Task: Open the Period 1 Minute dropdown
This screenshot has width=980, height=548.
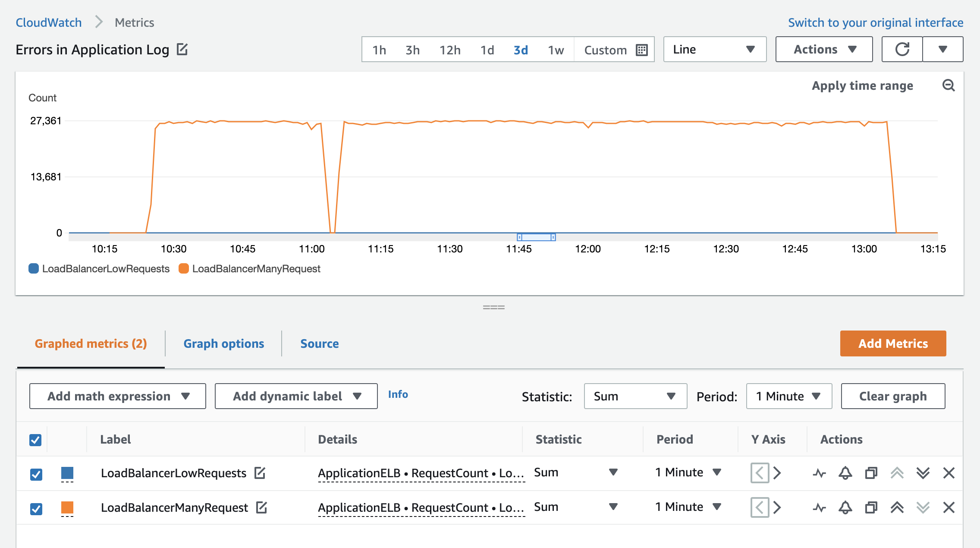Action: (788, 396)
